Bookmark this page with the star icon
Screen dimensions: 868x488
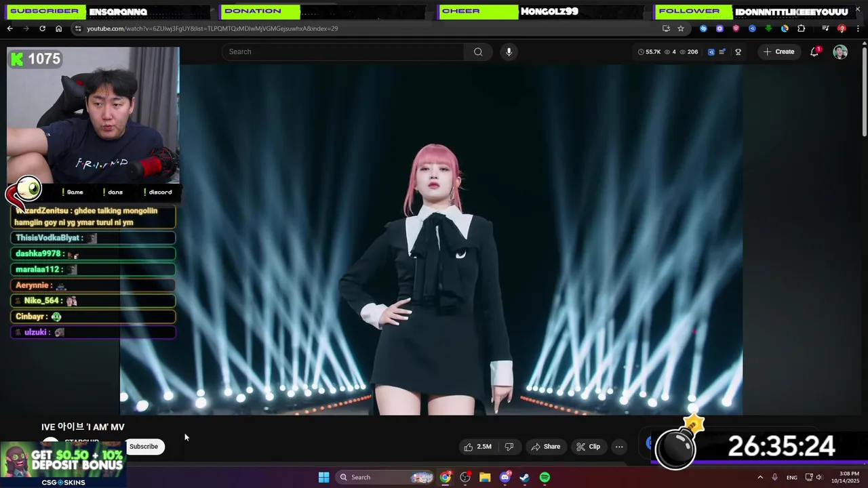pyautogui.click(x=681, y=28)
